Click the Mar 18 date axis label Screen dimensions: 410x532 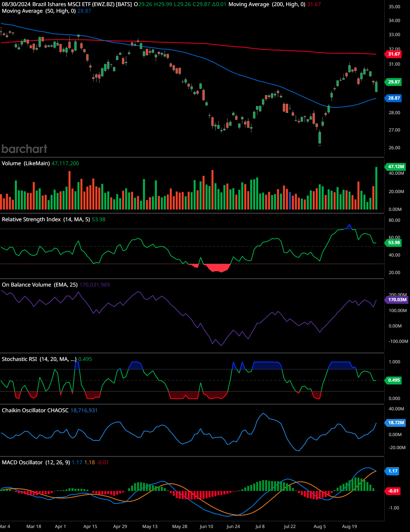(x=34, y=526)
